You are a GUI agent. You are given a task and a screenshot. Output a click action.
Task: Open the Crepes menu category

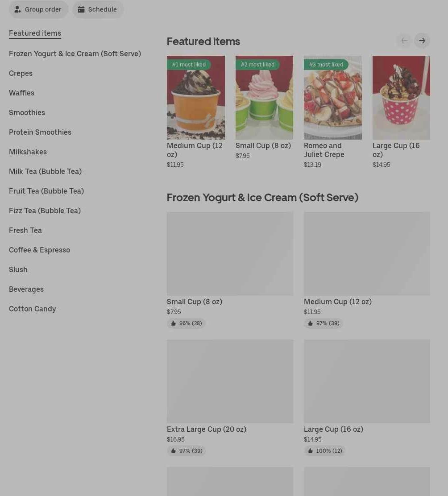coord(21,74)
